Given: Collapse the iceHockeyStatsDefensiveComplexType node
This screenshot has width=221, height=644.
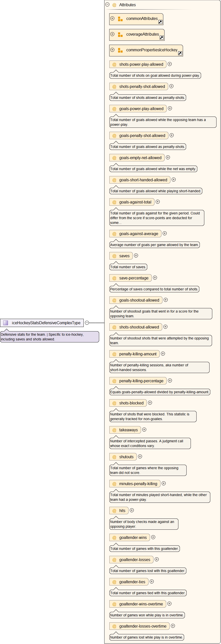Looking at the screenshot, I should (87, 323).
